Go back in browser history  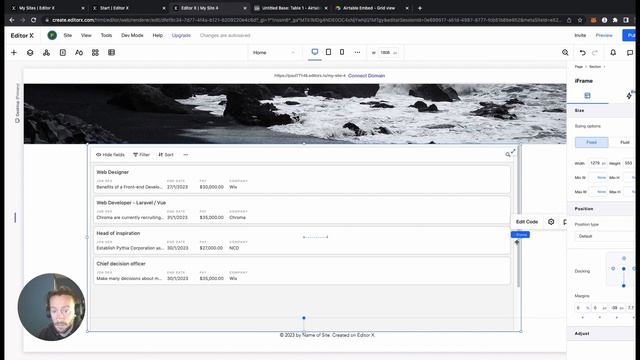click(x=11, y=20)
